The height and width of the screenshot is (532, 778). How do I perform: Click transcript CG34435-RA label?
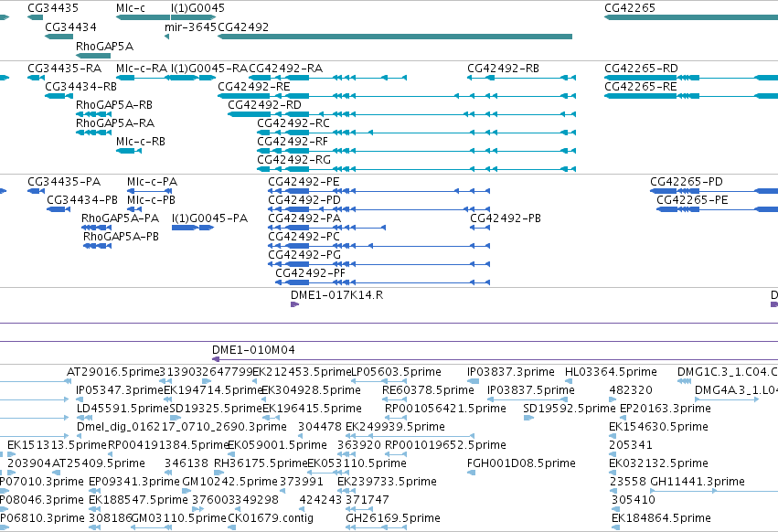[65, 69]
